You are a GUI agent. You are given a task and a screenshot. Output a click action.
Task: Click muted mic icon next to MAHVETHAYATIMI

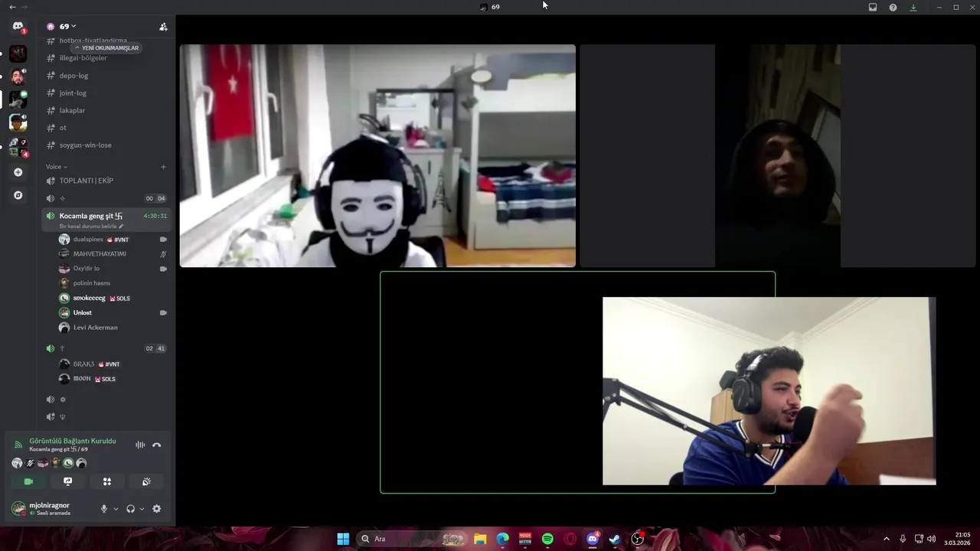coord(163,254)
